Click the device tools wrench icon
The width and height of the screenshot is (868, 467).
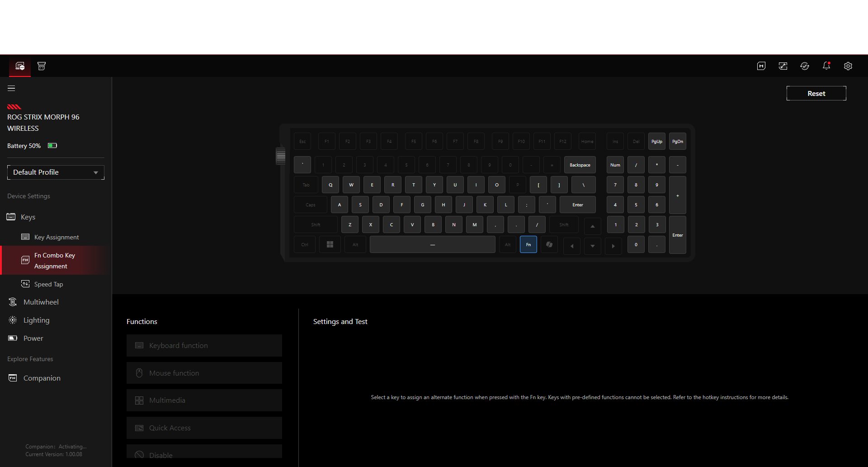pyautogui.click(x=783, y=66)
